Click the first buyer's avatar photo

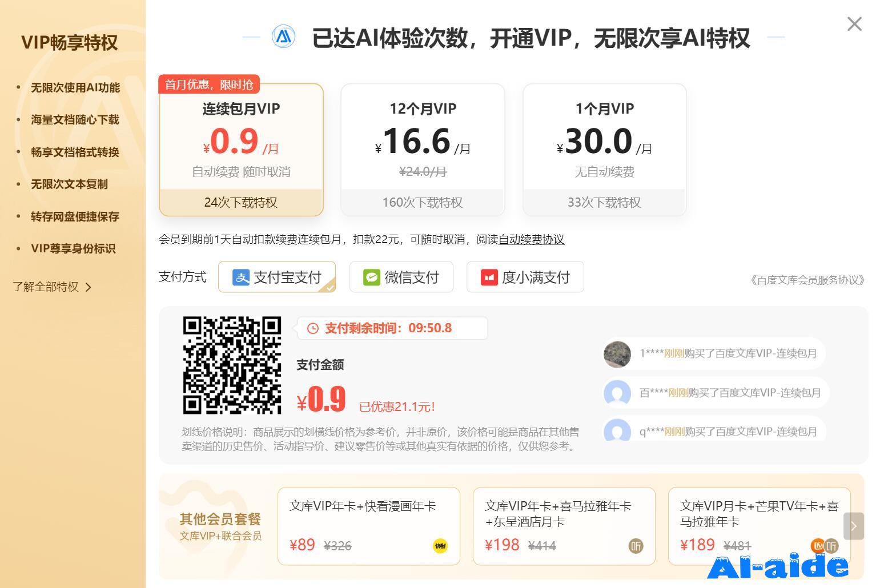[x=617, y=354]
